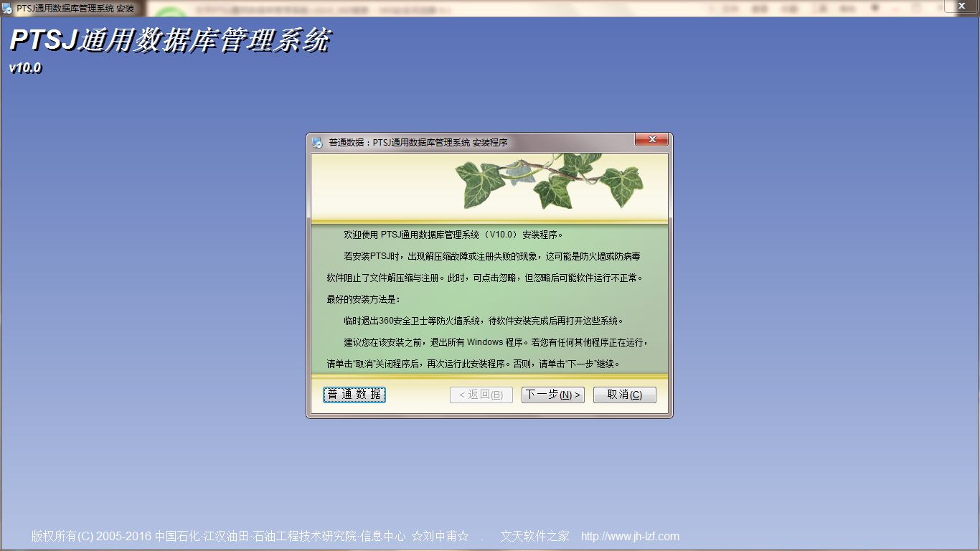
Task: Click the outer window title PTSJ通用数据库管理系统 安装
Action: [75, 9]
